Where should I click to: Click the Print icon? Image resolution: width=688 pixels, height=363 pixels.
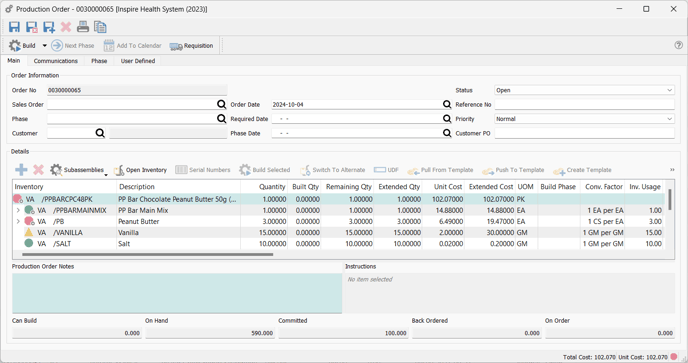tap(83, 27)
